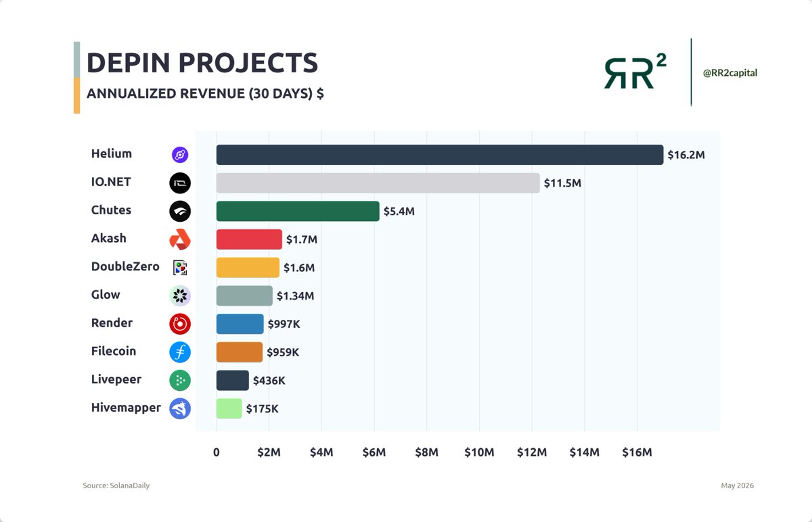Click the DoubleZero row label
The width and height of the screenshot is (812, 522).
point(125,266)
